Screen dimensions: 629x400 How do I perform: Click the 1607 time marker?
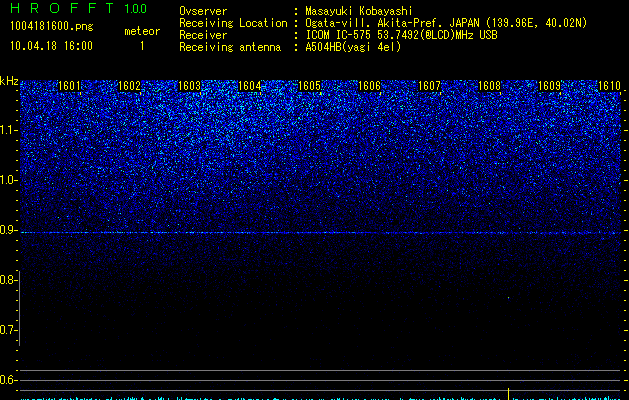(429, 86)
